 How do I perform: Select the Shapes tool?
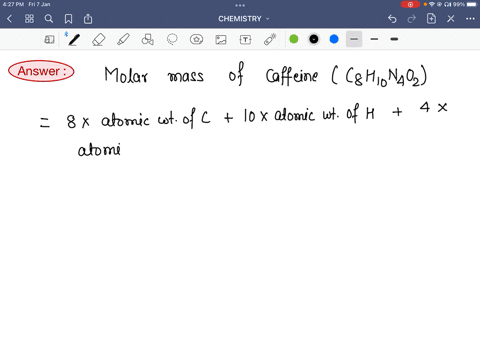pyautogui.click(x=148, y=40)
